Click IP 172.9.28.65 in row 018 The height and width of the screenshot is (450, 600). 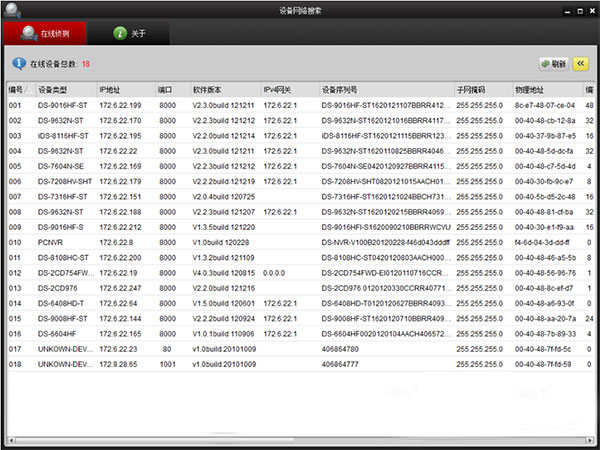click(x=118, y=364)
